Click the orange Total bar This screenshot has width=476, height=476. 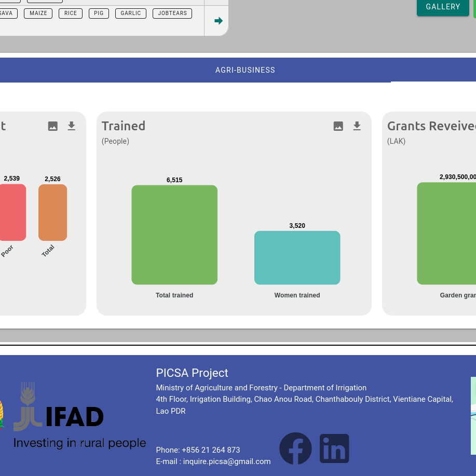pyautogui.click(x=52, y=212)
